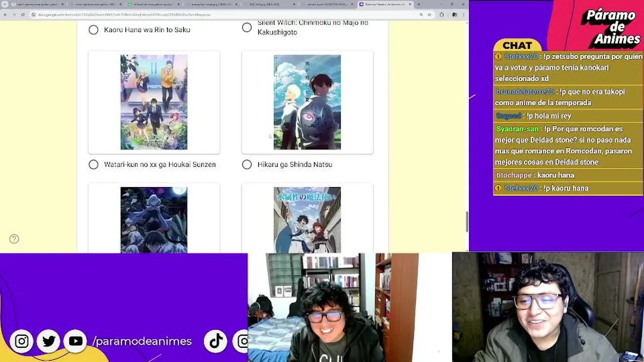Viewport: 644px width, 362px height.
Task: Click the badge icon beside top Stefxxx20 message
Action: (498, 57)
